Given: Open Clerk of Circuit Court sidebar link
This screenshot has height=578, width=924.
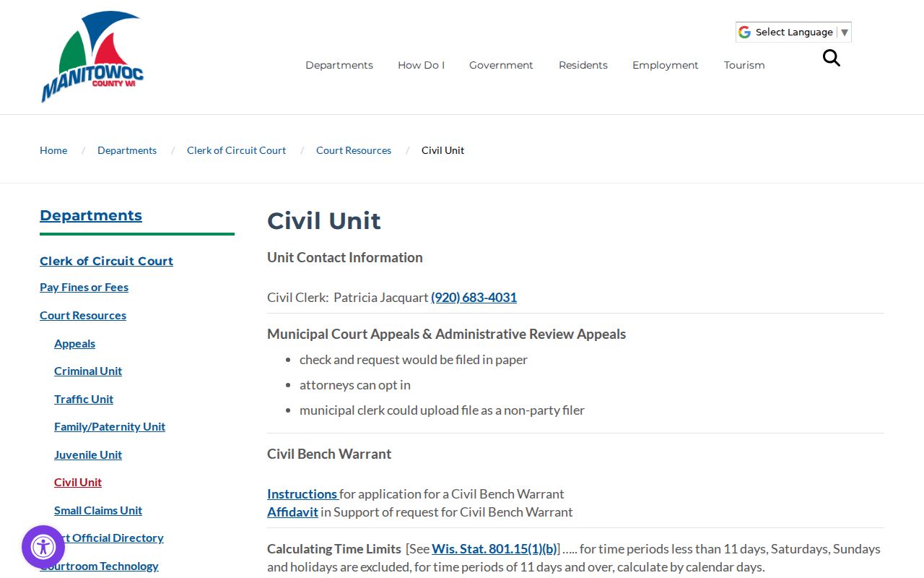Looking at the screenshot, I should [106, 261].
